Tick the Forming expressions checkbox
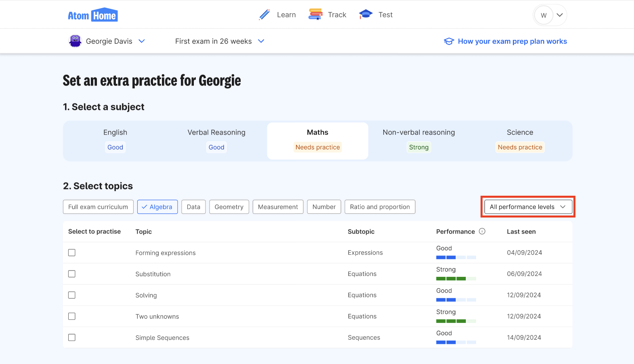 [x=72, y=253]
